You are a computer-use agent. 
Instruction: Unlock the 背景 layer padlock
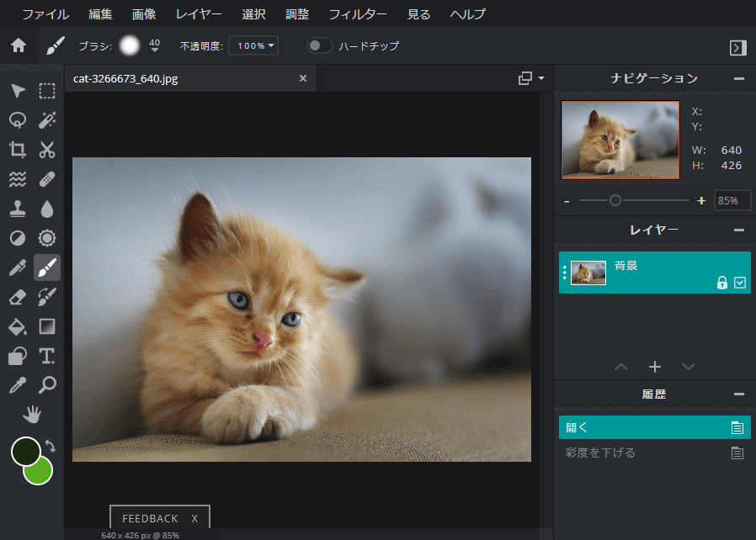click(x=721, y=283)
